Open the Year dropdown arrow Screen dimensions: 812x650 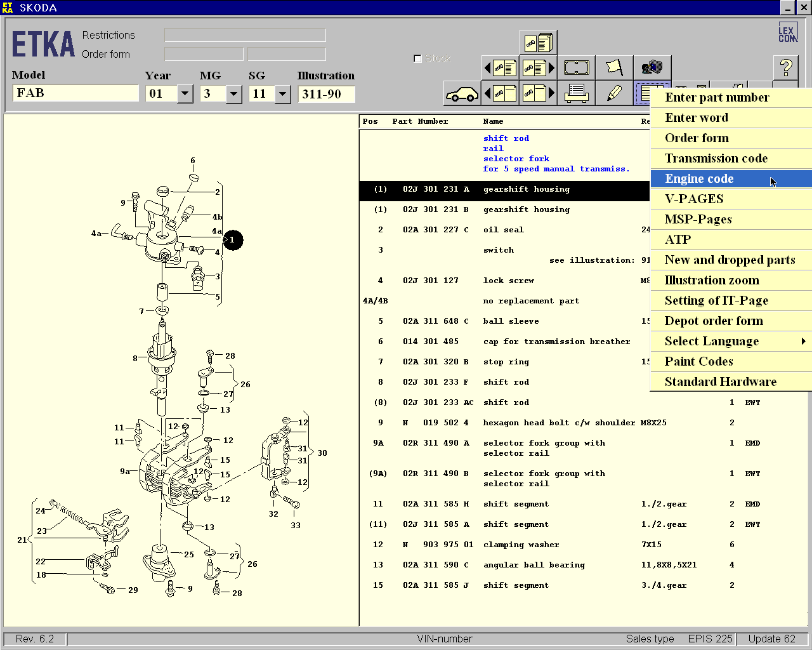click(x=185, y=94)
